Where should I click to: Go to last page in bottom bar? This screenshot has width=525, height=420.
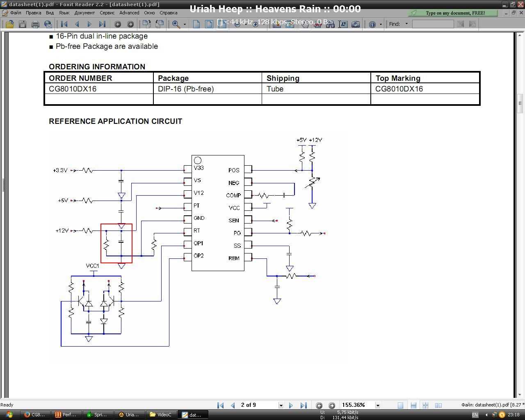coord(304,405)
